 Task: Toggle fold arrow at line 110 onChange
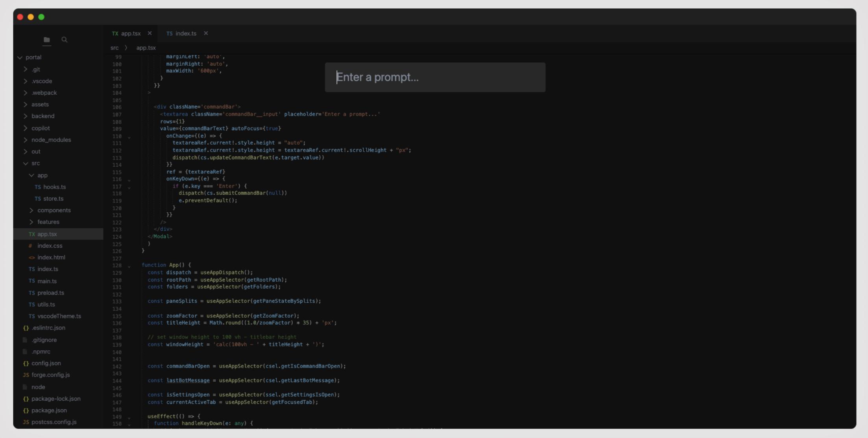click(x=129, y=137)
